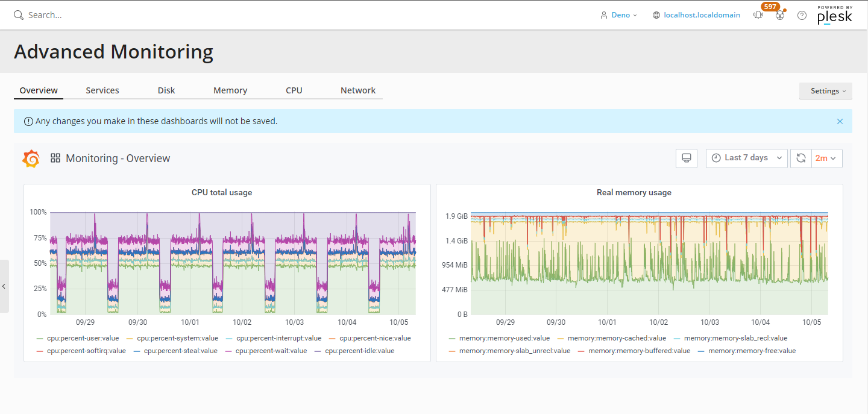Toggle memory:memory-cached:value legend series
This screenshot has width=868, height=414.
click(617, 338)
